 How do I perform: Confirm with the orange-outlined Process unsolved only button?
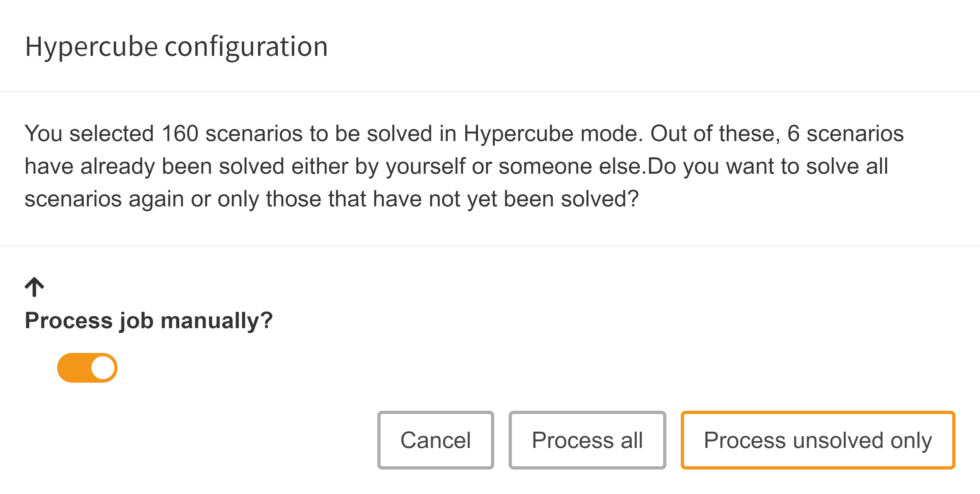coord(818,440)
